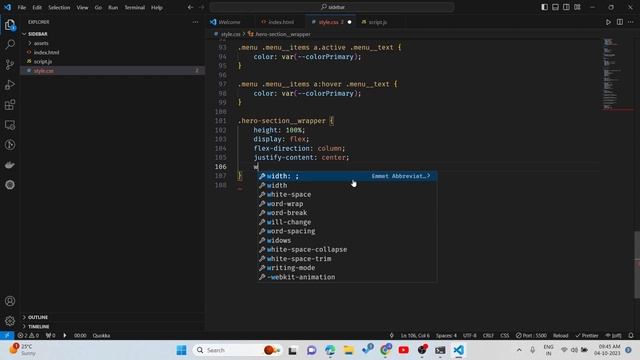
Task: Open the Extensions view
Action: click(x=10, y=105)
